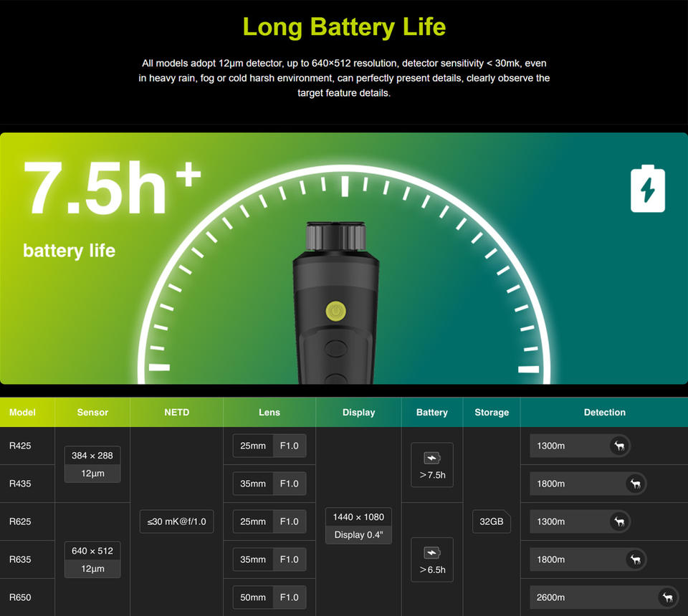Click the Long Battery Life heading

345,27
